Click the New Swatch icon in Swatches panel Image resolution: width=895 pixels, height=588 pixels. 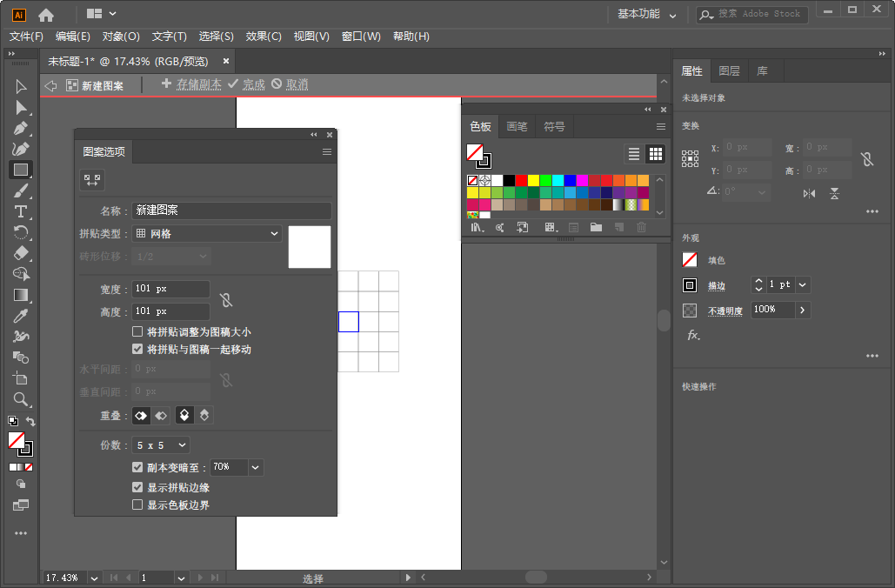(x=618, y=227)
